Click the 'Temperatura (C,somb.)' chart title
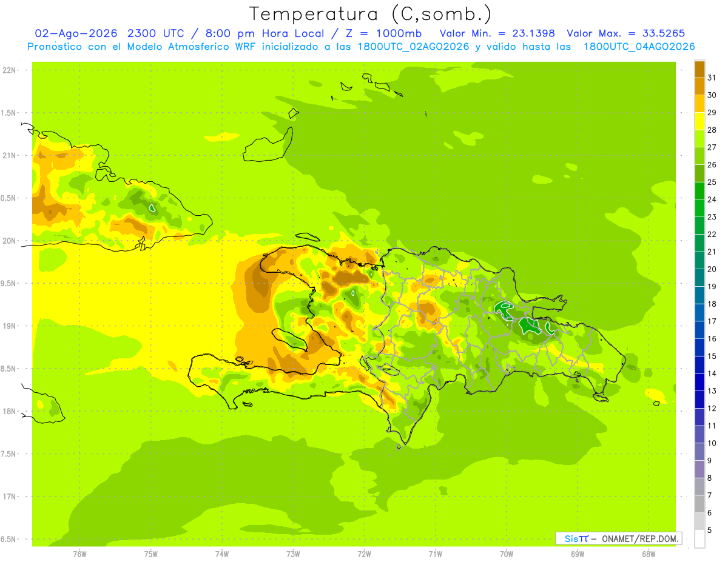 pos(370,15)
